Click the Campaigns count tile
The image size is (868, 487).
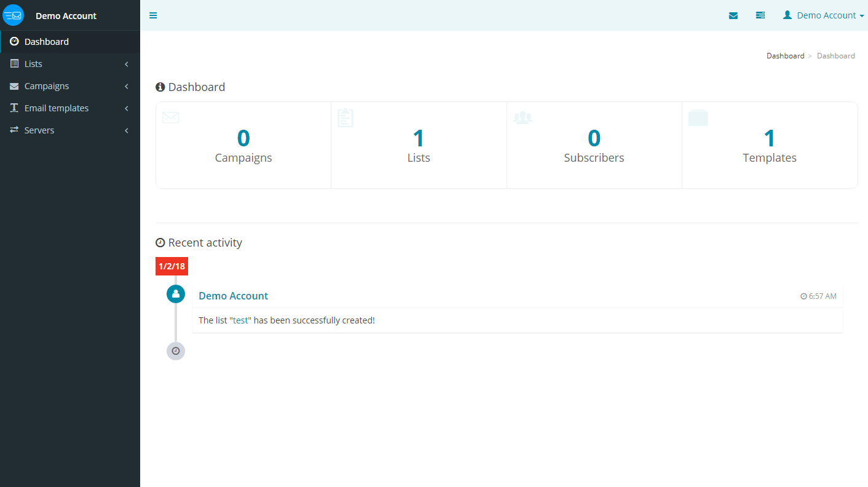coord(243,146)
